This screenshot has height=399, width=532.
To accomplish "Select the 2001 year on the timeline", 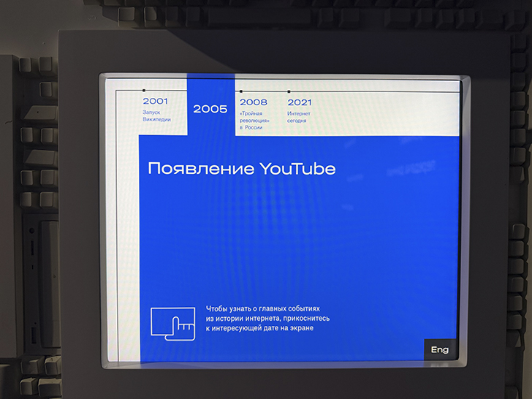I will coord(156,101).
